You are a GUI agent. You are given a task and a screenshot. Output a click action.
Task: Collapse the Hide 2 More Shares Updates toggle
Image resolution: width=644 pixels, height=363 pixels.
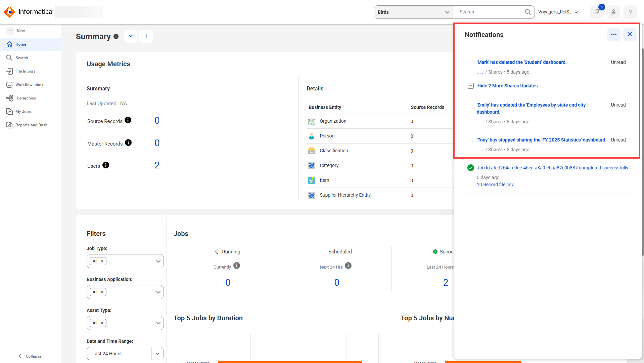(471, 86)
